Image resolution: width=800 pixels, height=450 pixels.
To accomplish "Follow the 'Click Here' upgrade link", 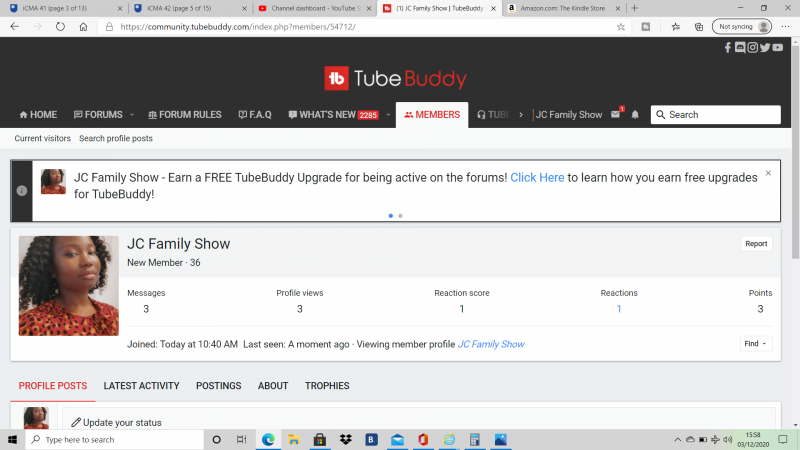I will (x=537, y=177).
